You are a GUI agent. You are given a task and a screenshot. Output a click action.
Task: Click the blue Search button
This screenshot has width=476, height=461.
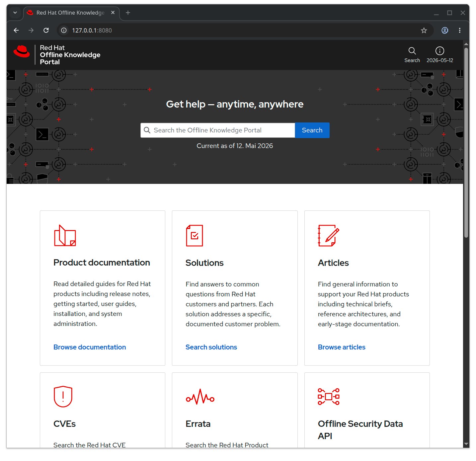[312, 130]
